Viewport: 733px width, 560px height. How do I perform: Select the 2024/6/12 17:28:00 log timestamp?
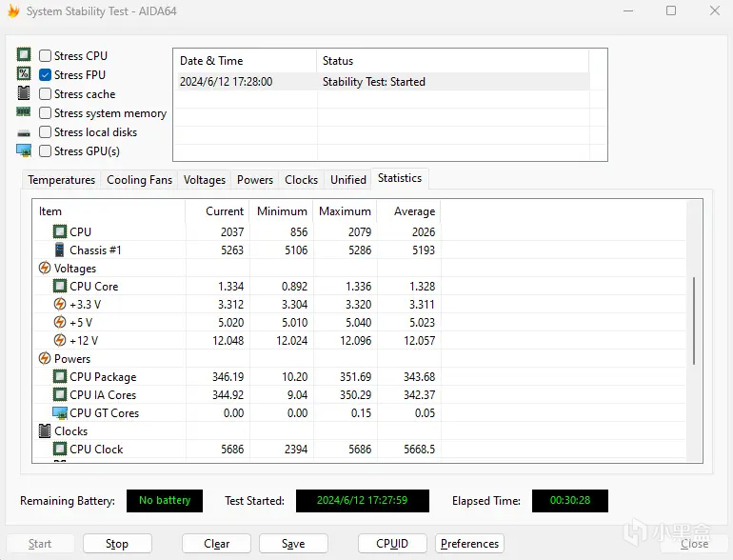pyautogui.click(x=227, y=82)
